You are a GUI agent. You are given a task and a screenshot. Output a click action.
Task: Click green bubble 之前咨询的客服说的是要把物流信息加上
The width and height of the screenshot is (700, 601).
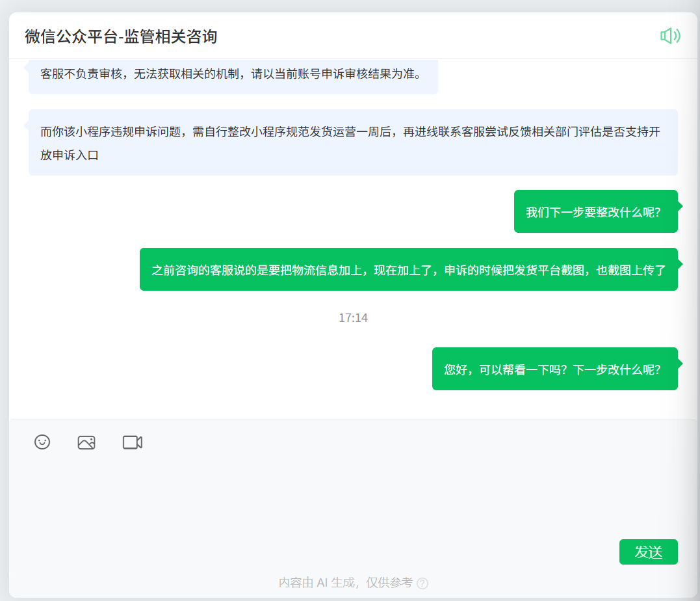coord(408,269)
